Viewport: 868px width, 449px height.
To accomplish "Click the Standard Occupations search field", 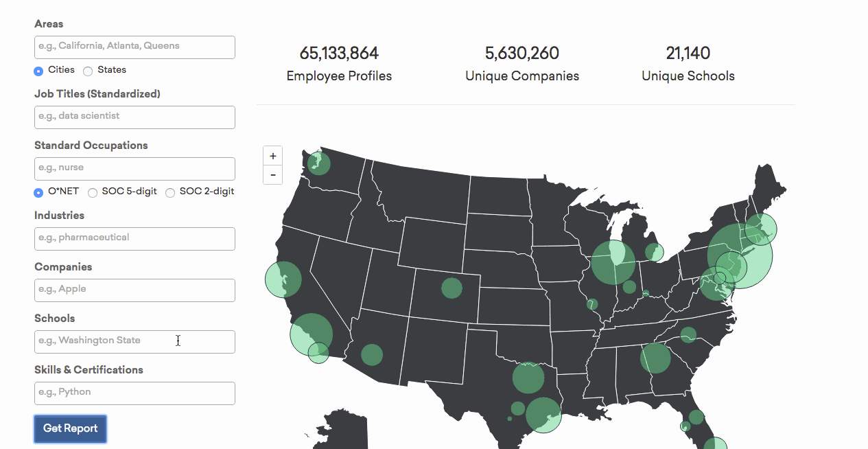I will [x=134, y=168].
